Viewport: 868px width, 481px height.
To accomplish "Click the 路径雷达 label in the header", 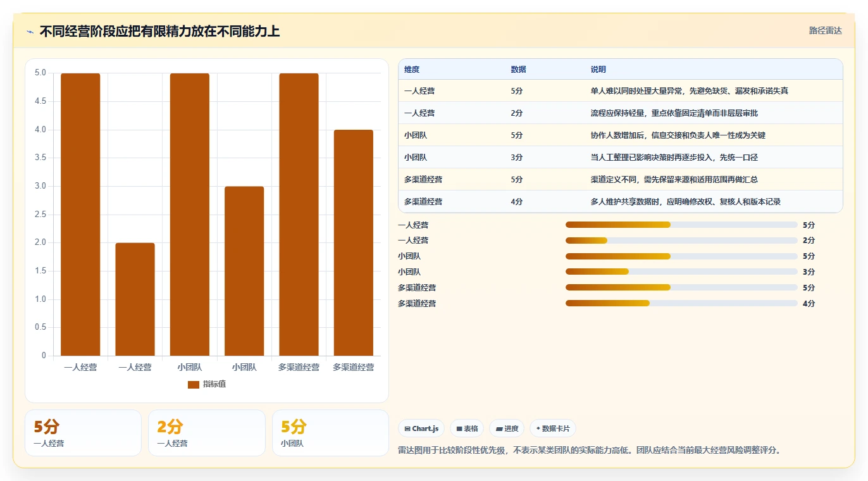I will (x=826, y=30).
